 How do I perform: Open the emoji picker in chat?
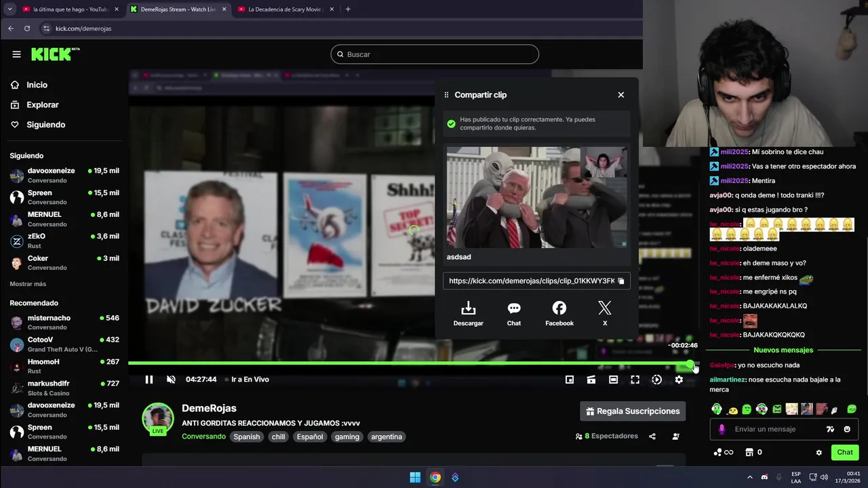pyautogui.click(x=847, y=429)
